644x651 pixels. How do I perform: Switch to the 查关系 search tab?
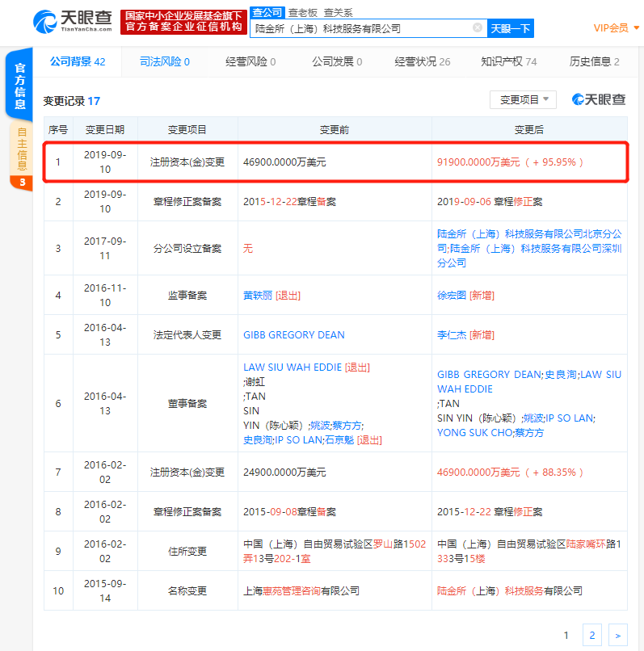(x=339, y=13)
